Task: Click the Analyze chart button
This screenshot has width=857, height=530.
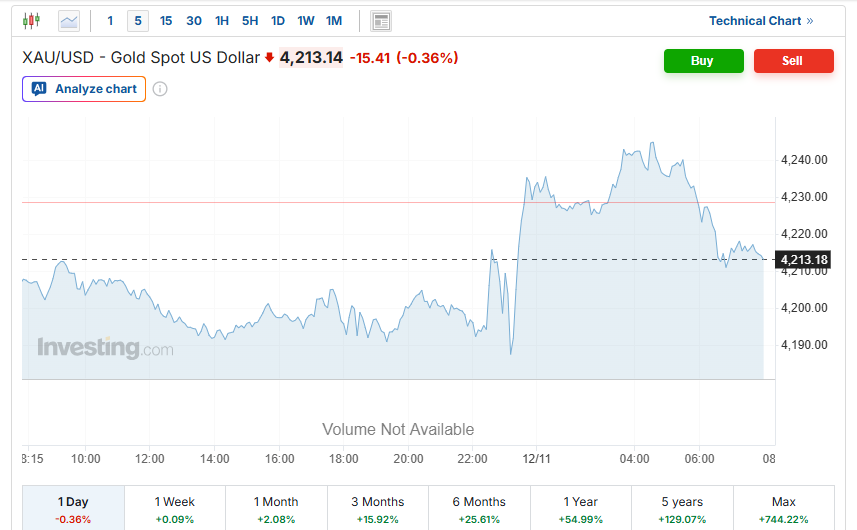Action: pos(84,89)
